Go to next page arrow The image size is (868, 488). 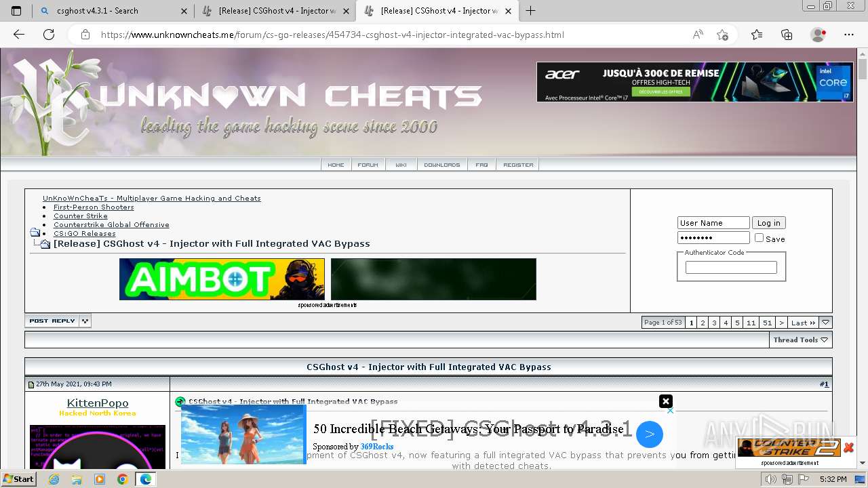pos(781,323)
